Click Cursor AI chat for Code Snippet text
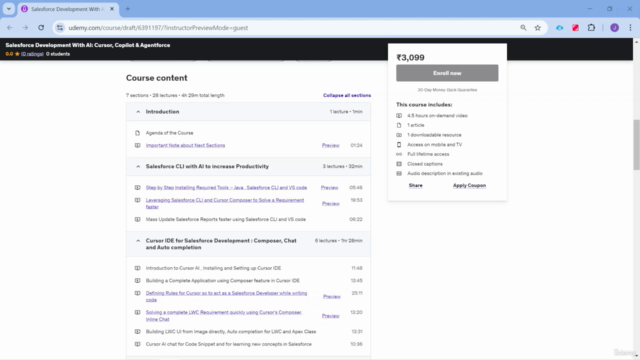Image resolution: width=640 pixels, height=360 pixels. pos(229,344)
